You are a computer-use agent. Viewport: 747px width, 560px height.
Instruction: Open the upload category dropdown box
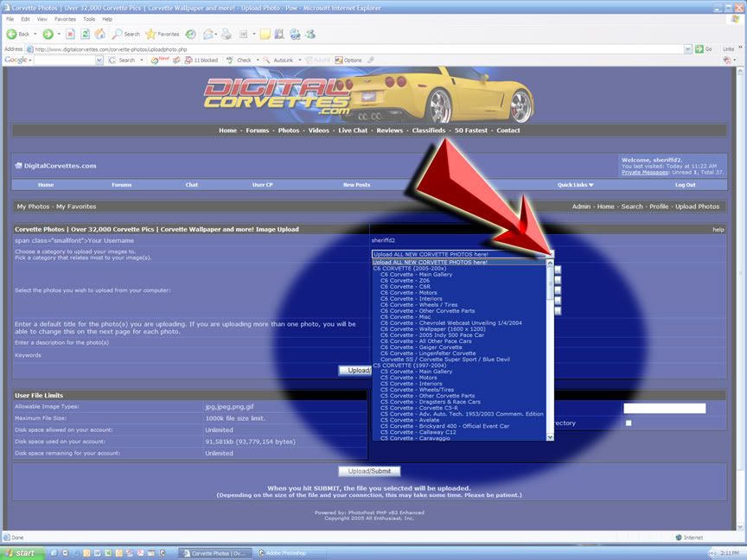[463, 254]
